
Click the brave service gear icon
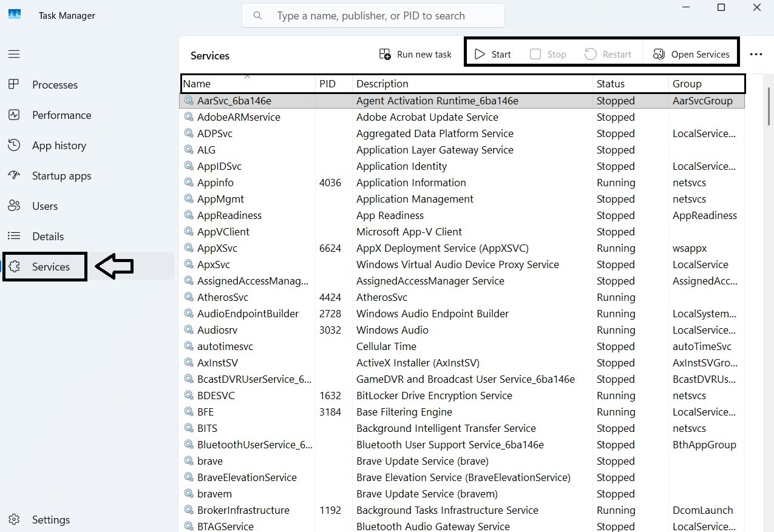click(189, 461)
